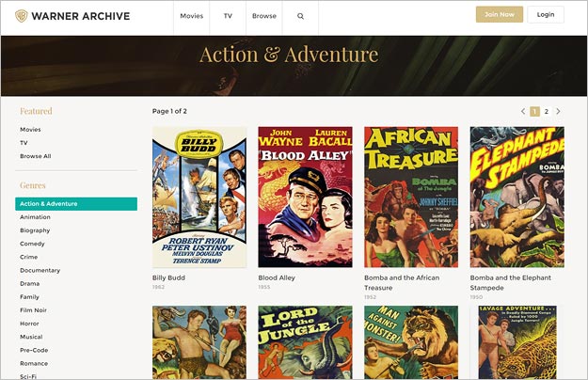Image resolution: width=588 pixels, height=380 pixels.
Task: Select page 1 in pagination
Action: click(x=534, y=111)
